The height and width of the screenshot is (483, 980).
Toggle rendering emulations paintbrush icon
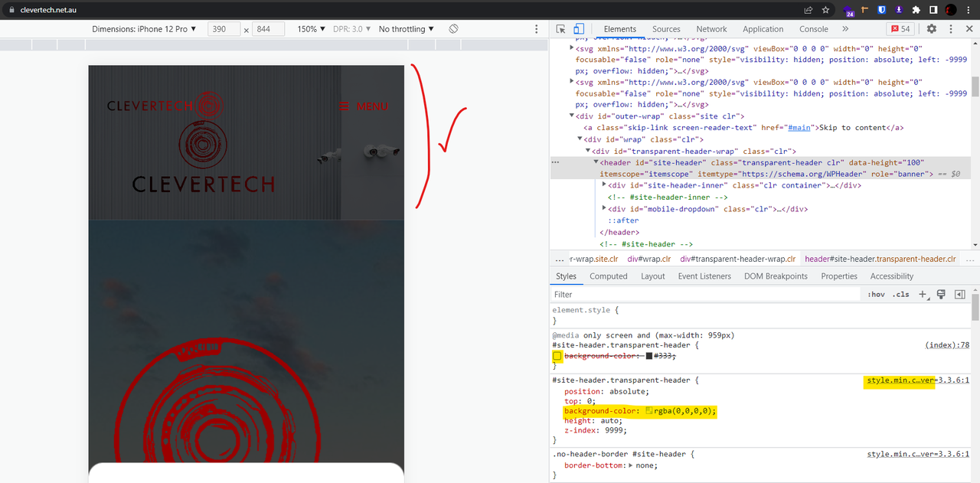click(941, 294)
